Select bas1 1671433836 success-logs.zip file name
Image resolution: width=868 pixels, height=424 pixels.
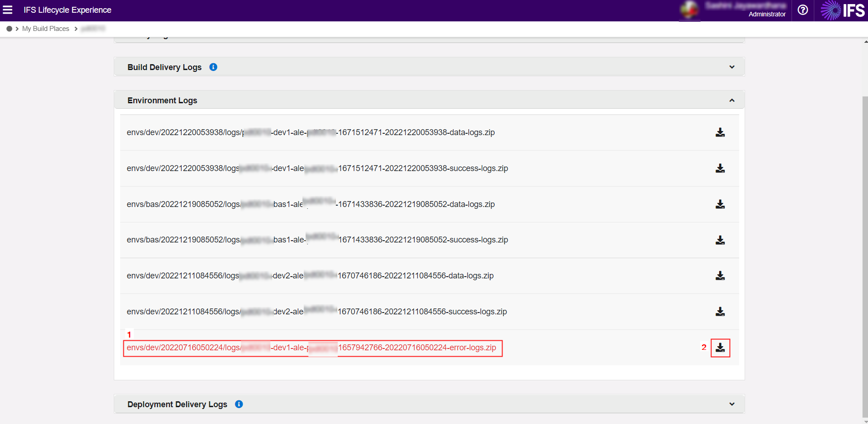click(x=317, y=240)
